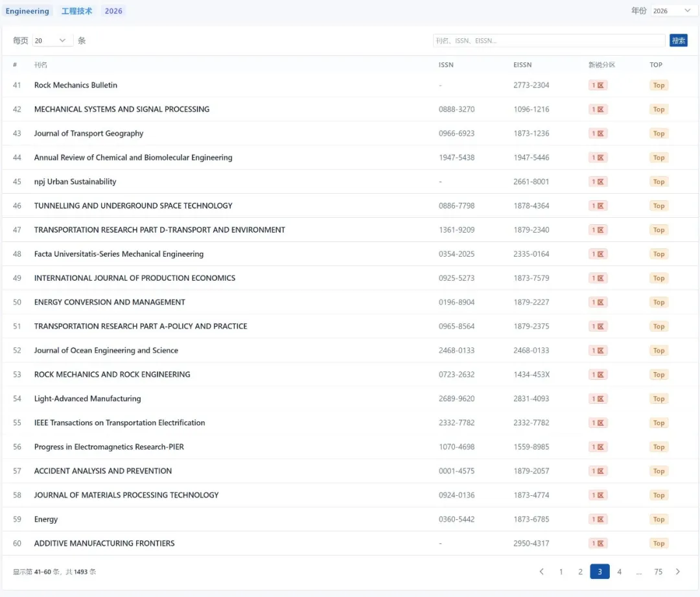Select the Engineering category tag

pos(27,11)
